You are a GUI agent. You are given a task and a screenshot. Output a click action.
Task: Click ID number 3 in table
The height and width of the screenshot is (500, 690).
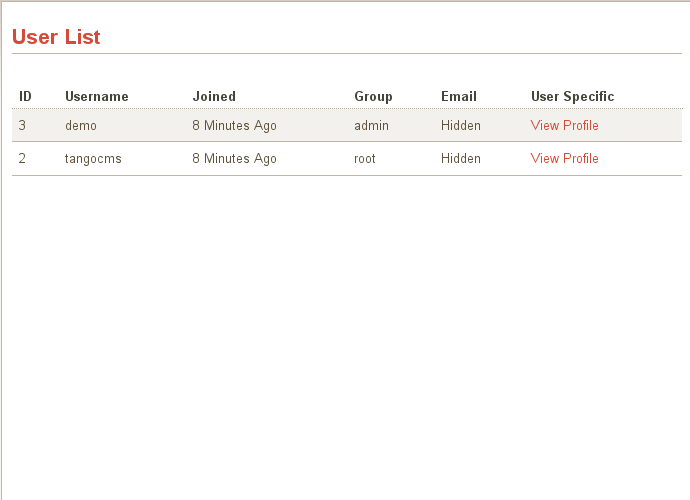22,125
